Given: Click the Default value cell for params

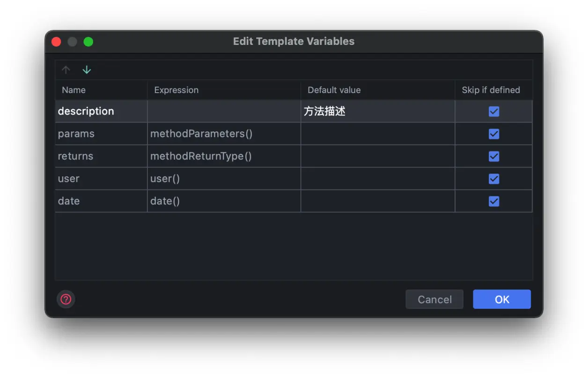Looking at the screenshot, I should coord(378,134).
